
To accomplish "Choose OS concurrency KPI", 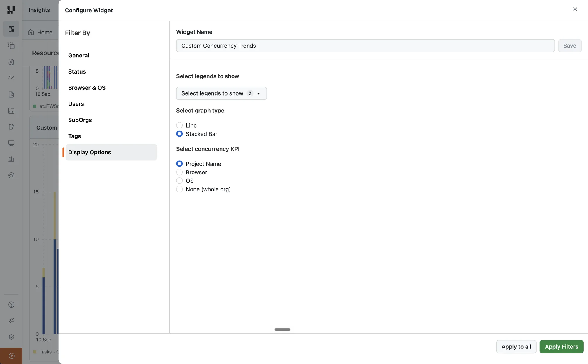I will pos(179,181).
